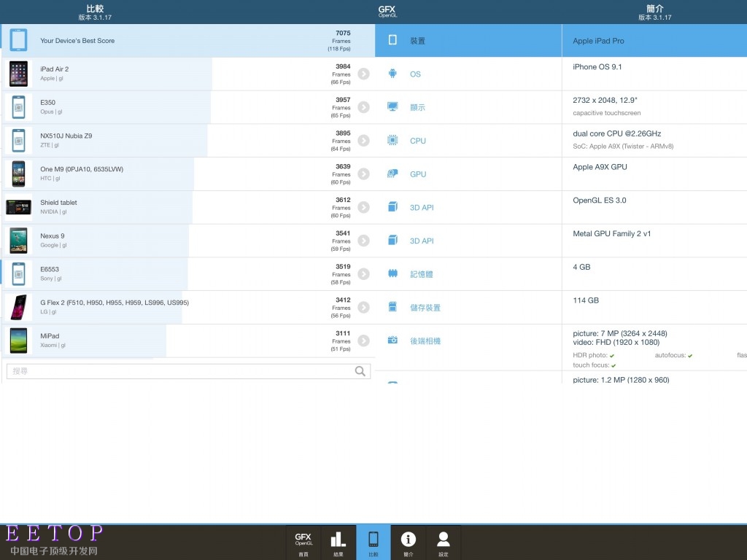747x560 pixels.
Task: Select Your Device's Best Score row
Action: click(182, 41)
